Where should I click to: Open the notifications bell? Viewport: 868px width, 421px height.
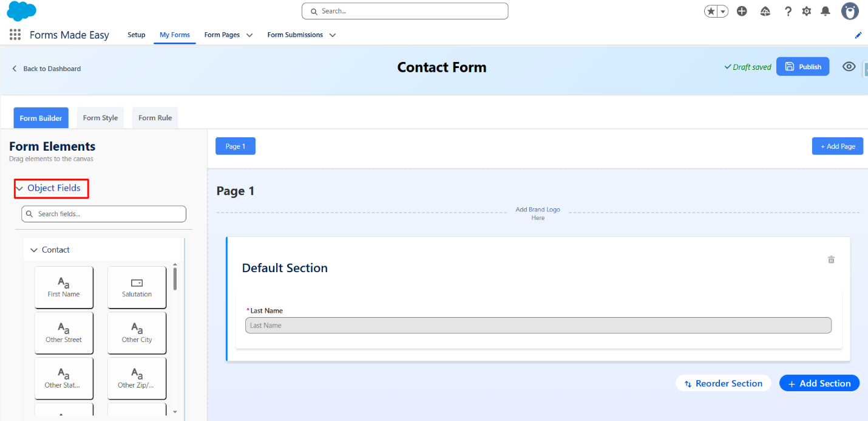coord(826,11)
